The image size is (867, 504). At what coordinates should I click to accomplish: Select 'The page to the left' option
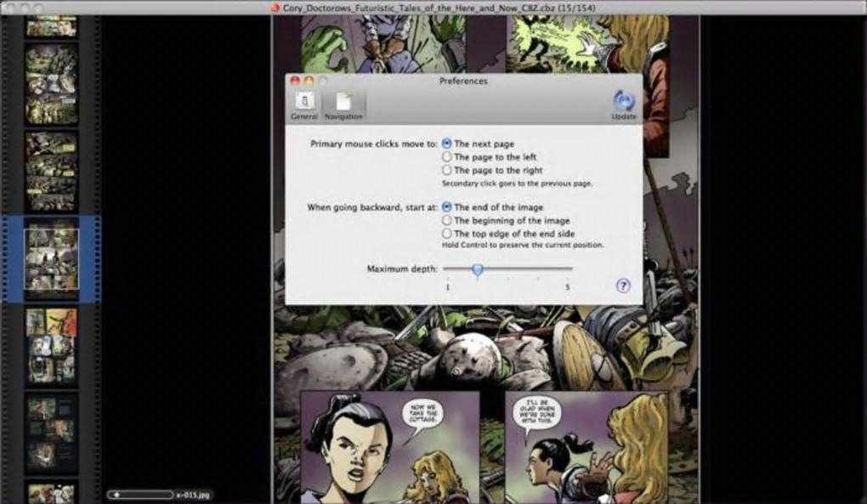click(490, 157)
